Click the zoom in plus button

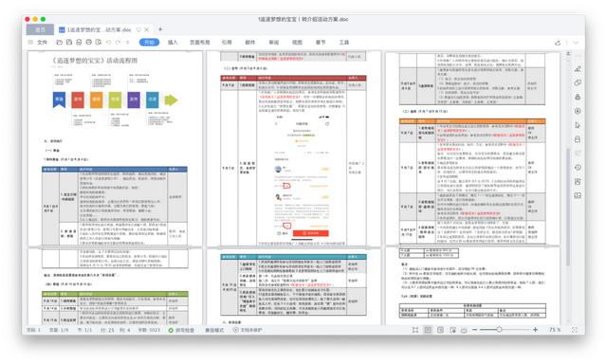tap(535, 330)
